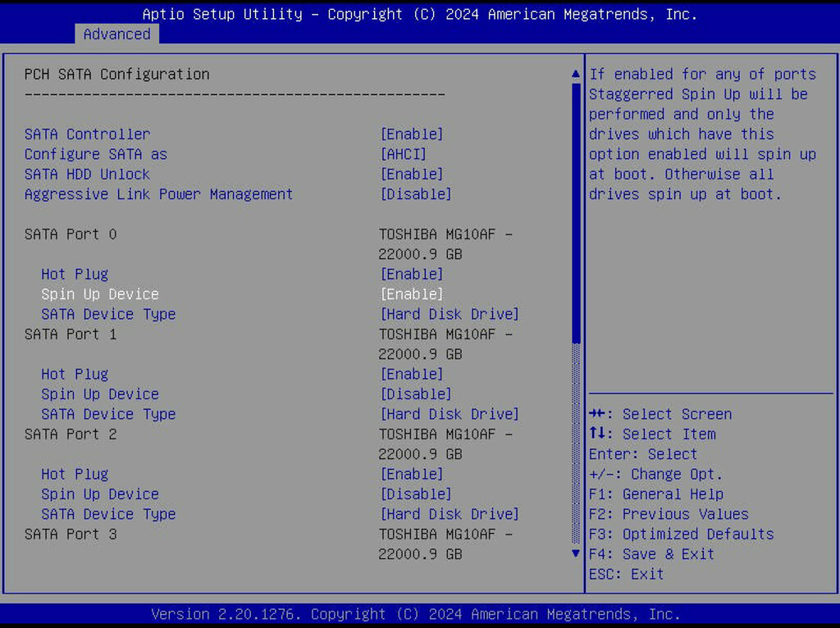Viewport: 840px width, 628px height.
Task: Toggle Hot Plug value for SATA Port 2
Action: (411, 475)
